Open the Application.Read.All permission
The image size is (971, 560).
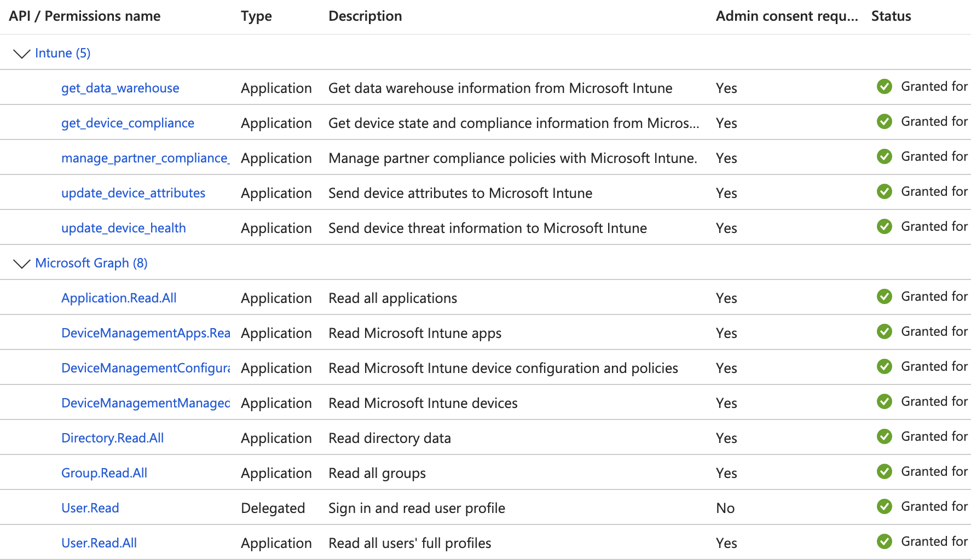click(119, 298)
